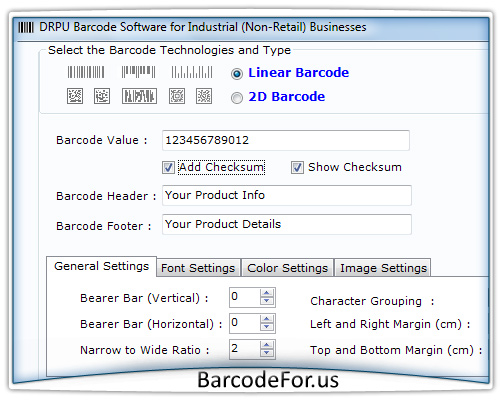Click the Linear Barcode label text
500x400 pixels.
(x=299, y=73)
